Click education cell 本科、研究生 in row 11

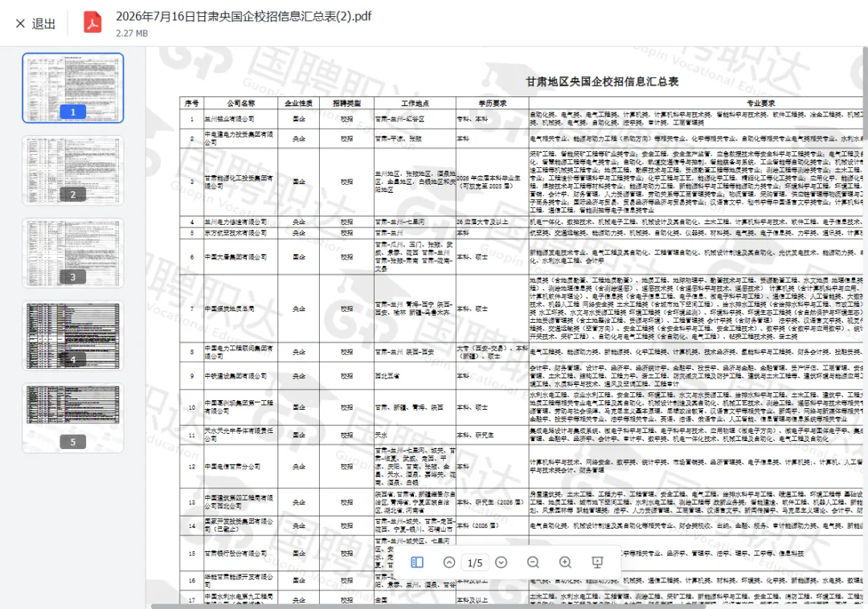click(492, 435)
